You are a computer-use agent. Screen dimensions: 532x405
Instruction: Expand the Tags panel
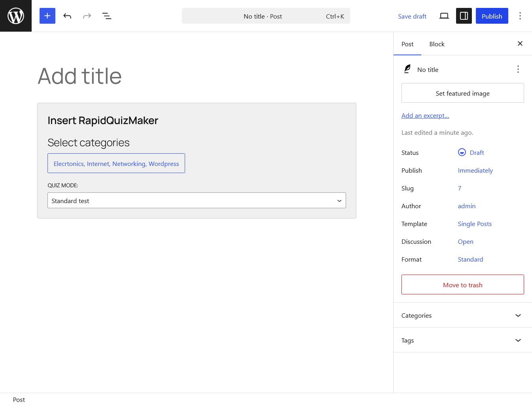pos(463,340)
